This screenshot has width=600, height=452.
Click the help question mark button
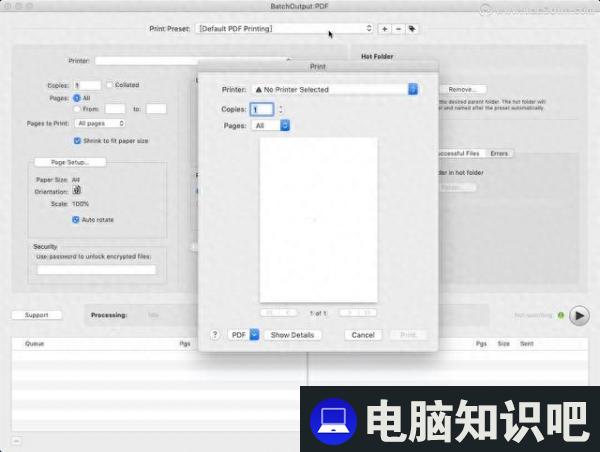215,335
